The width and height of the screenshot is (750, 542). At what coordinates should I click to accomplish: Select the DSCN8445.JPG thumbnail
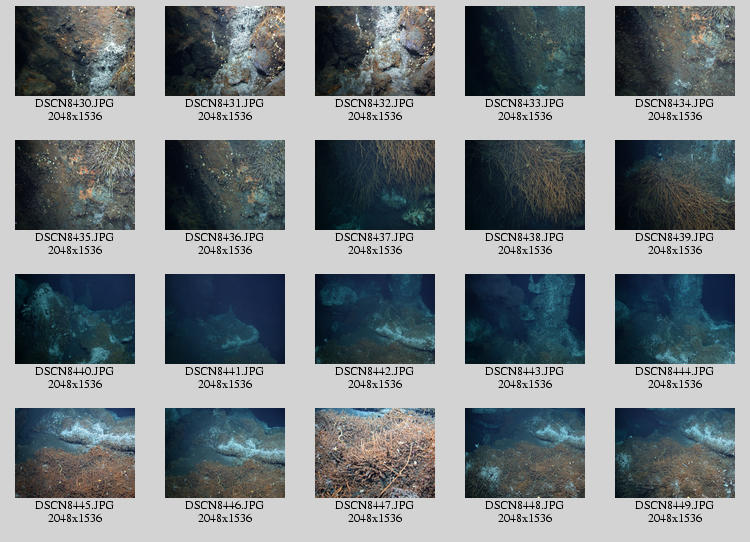(74, 453)
